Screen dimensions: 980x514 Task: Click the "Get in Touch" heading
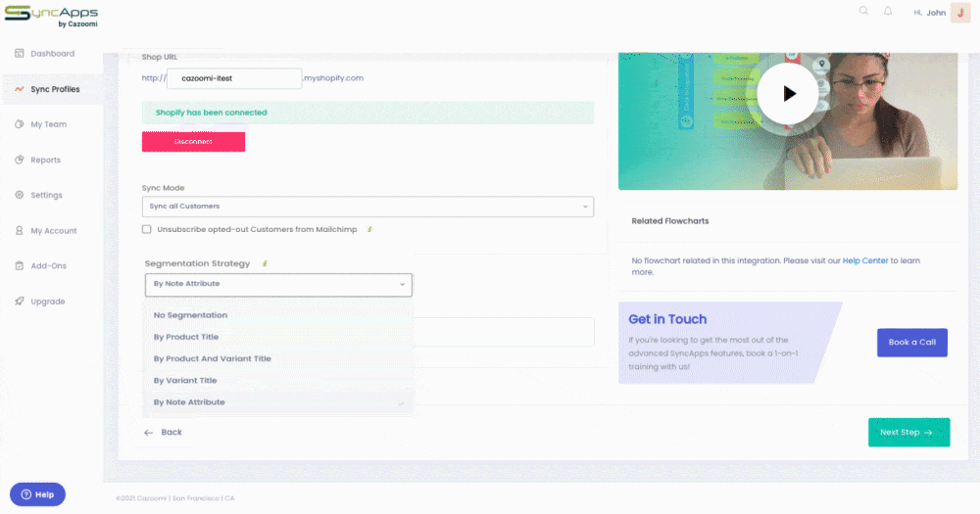coord(667,319)
